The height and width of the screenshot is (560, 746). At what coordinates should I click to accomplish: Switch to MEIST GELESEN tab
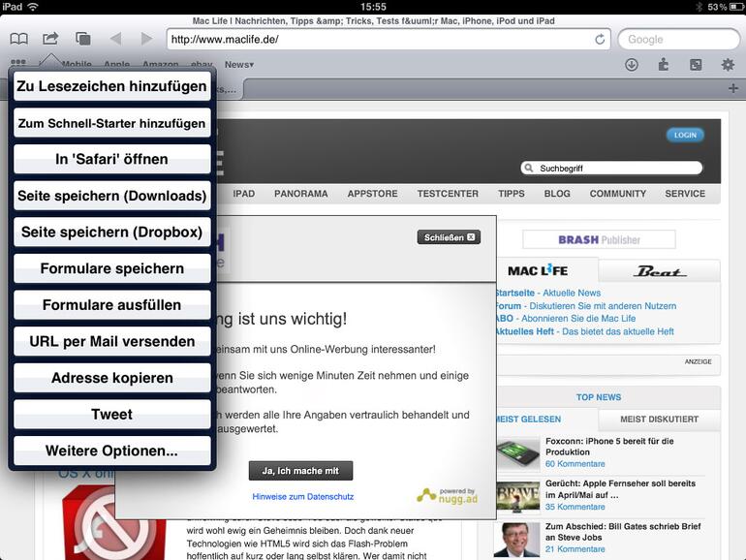(x=528, y=420)
